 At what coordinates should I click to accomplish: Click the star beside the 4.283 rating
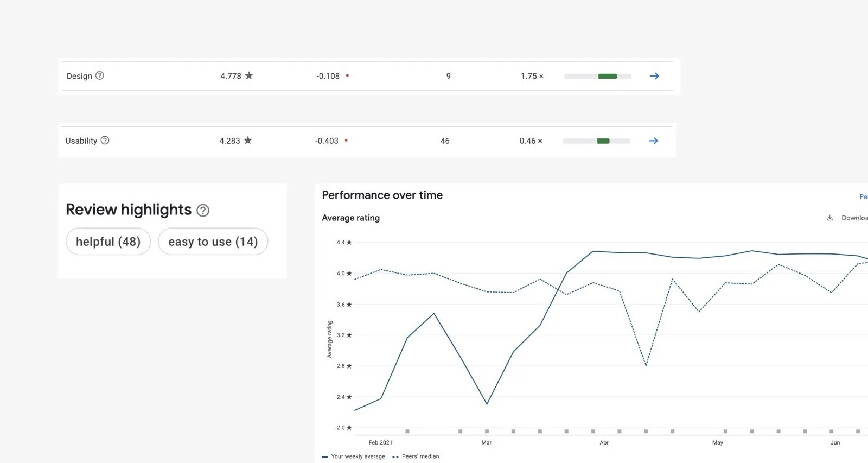[x=248, y=140]
